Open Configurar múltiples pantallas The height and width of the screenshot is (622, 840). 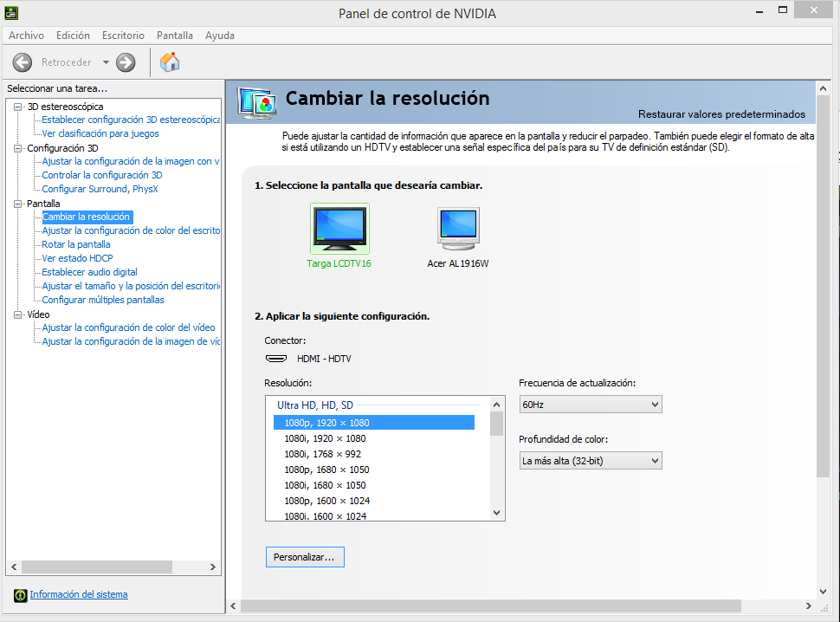tap(103, 301)
